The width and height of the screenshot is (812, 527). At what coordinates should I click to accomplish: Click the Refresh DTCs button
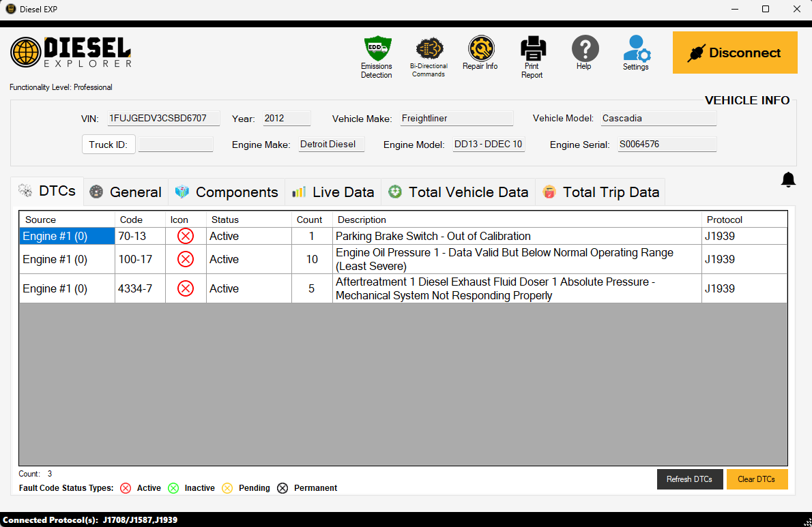[x=690, y=479]
